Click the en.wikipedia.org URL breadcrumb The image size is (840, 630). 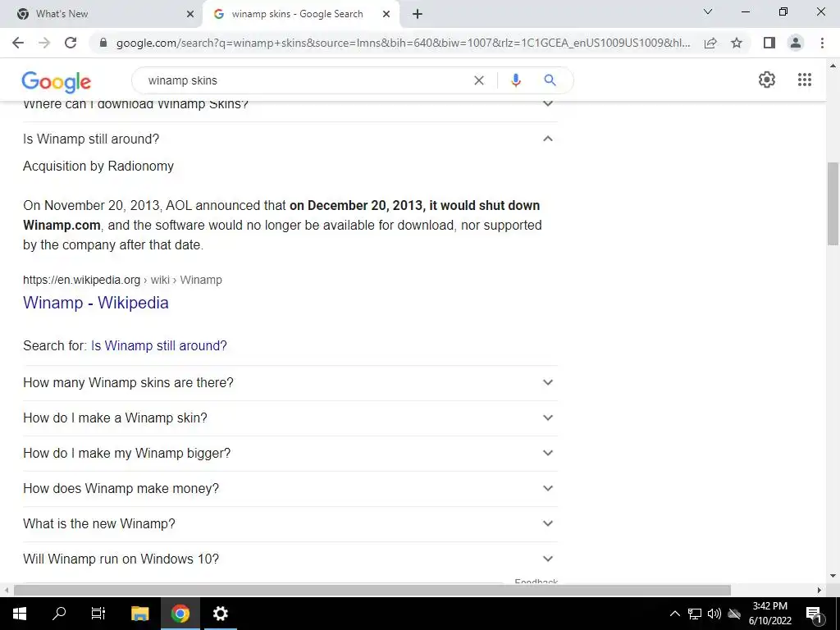(122, 280)
